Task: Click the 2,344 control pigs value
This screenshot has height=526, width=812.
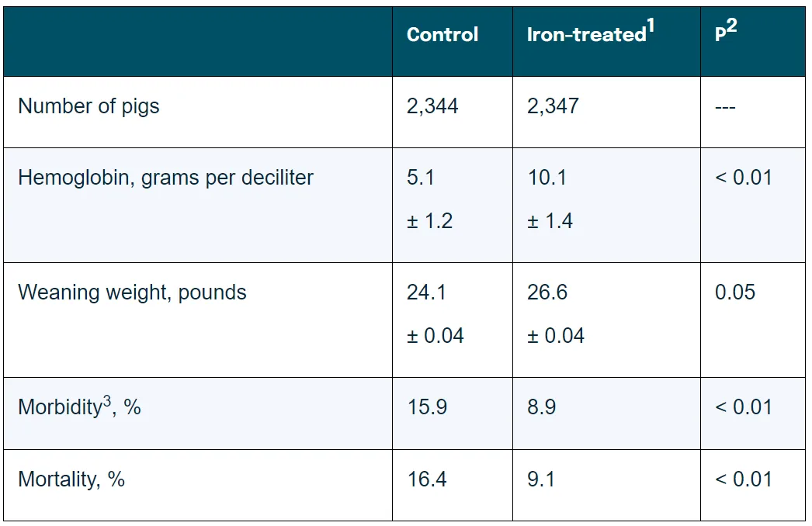Action: coord(432,106)
